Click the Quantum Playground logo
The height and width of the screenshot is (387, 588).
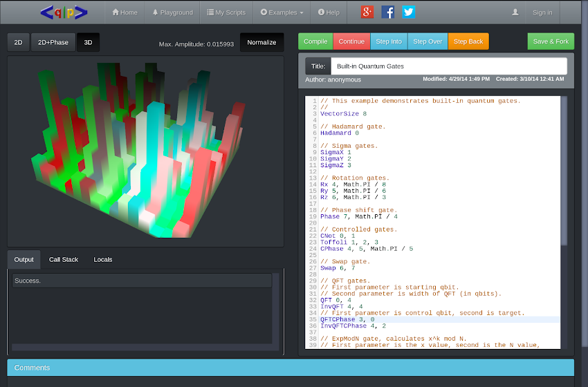(63, 12)
